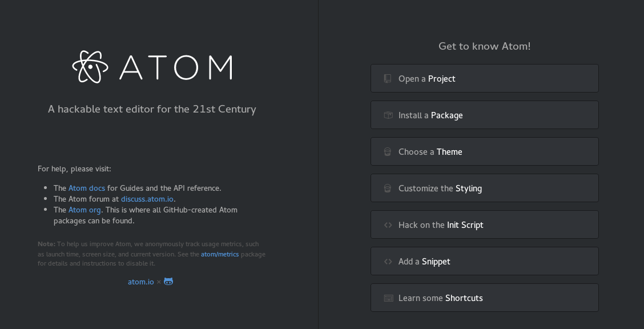Click the Atom logo icon
The width and height of the screenshot is (644, 329).
click(x=90, y=67)
